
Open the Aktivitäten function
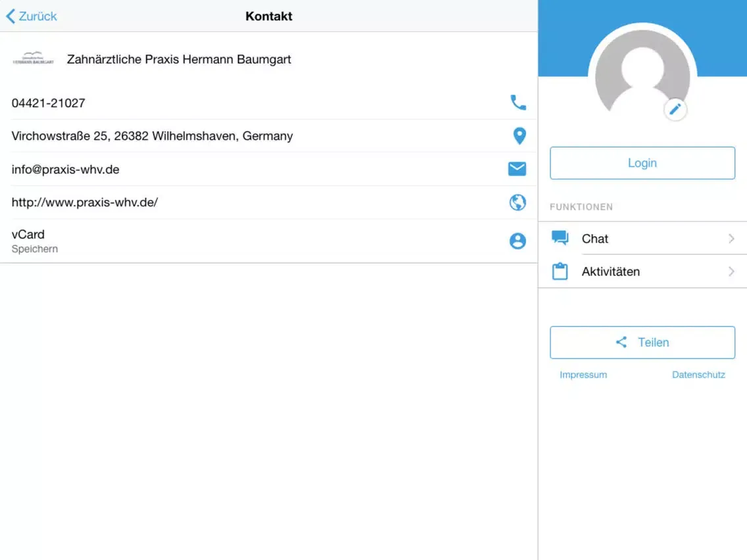coord(642,271)
